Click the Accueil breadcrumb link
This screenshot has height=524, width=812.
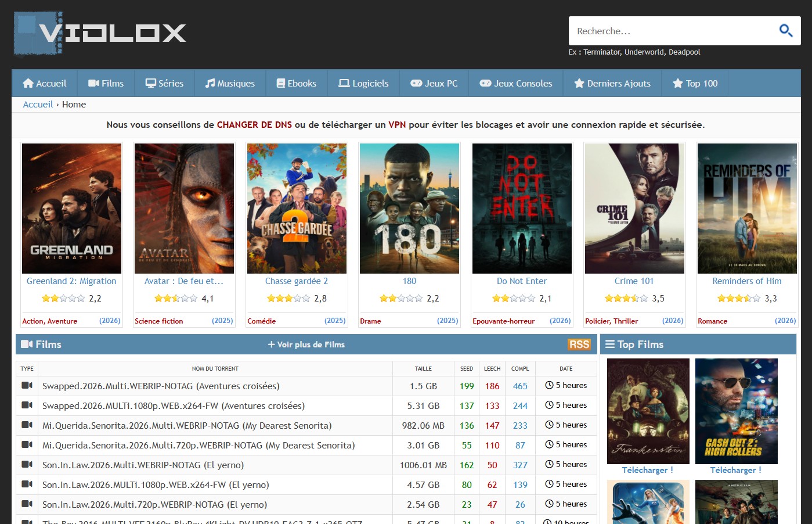(x=38, y=105)
